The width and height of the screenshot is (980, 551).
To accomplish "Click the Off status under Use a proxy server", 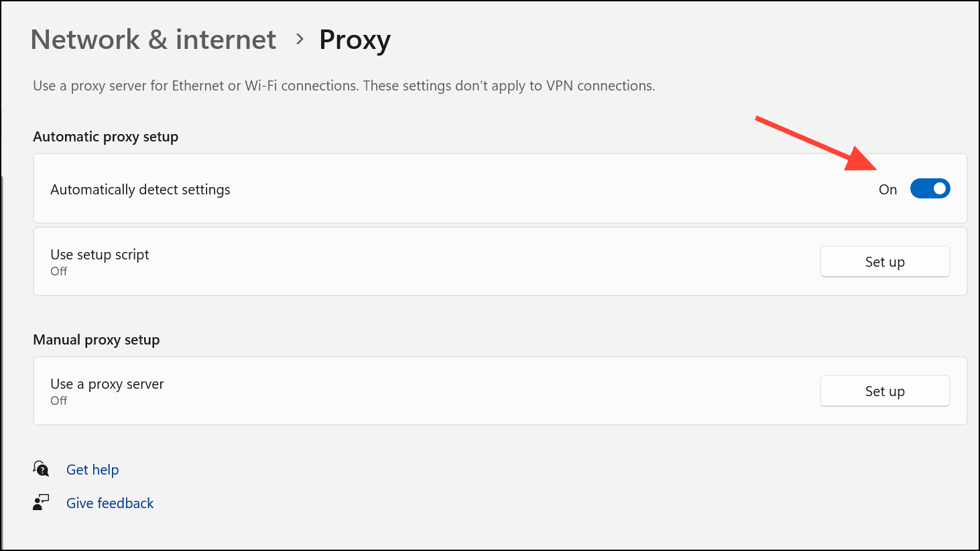I will (x=59, y=401).
